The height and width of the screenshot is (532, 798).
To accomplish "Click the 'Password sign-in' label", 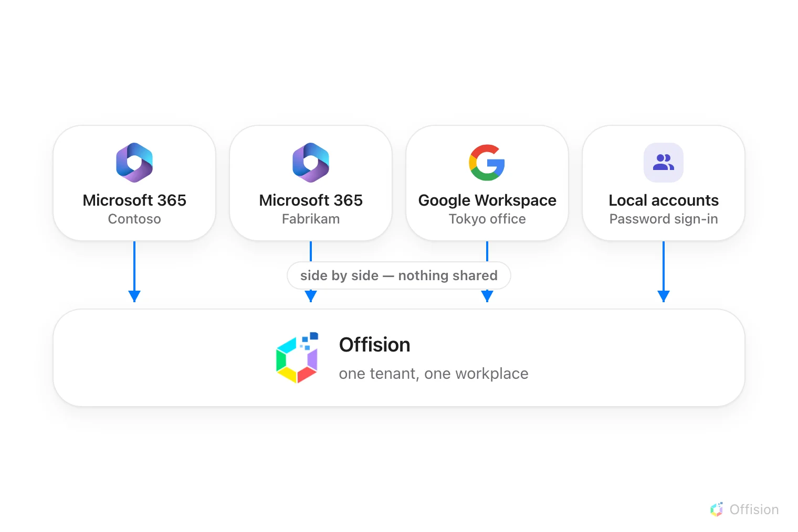I will 664,219.
